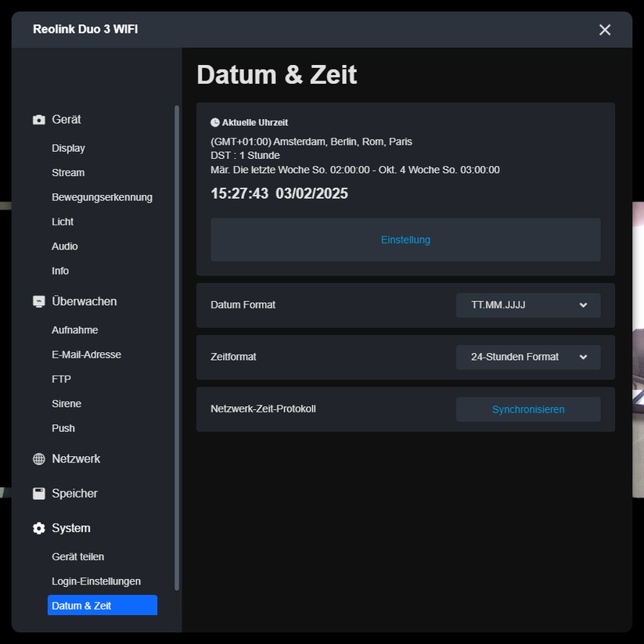Click the Überwachen monitor icon

[x=38, y=301]
